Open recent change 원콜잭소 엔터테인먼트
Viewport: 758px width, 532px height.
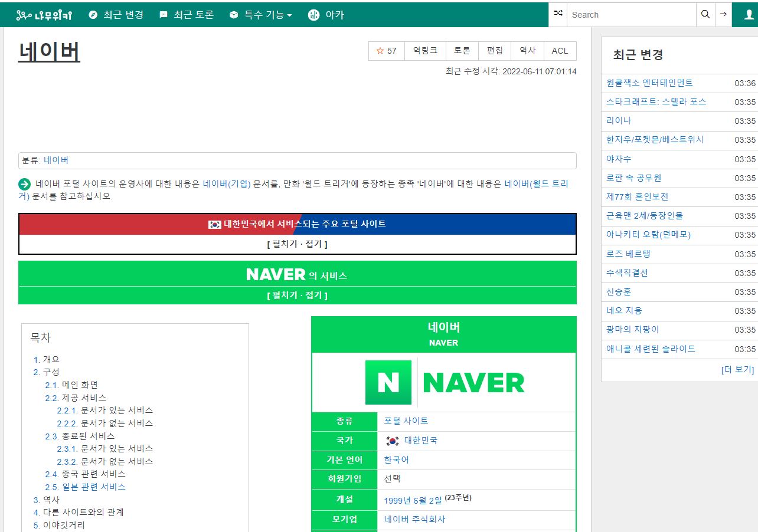pos(649,83)
